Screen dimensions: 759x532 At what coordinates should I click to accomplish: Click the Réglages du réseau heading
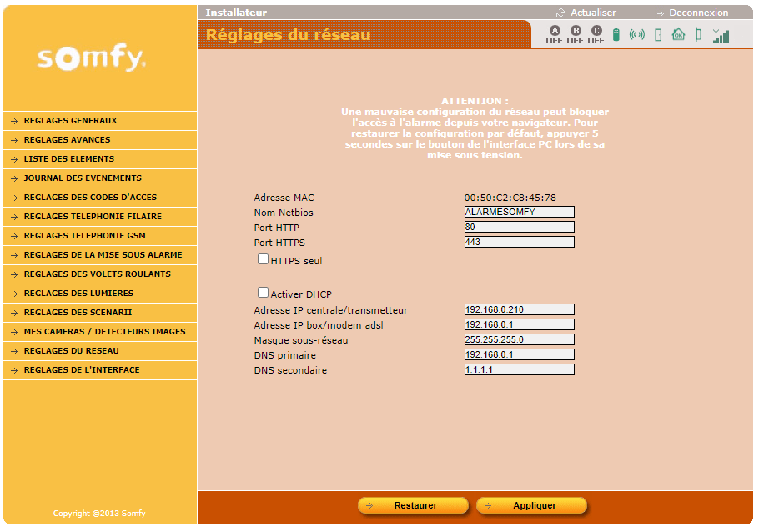[x=288, y=35]
